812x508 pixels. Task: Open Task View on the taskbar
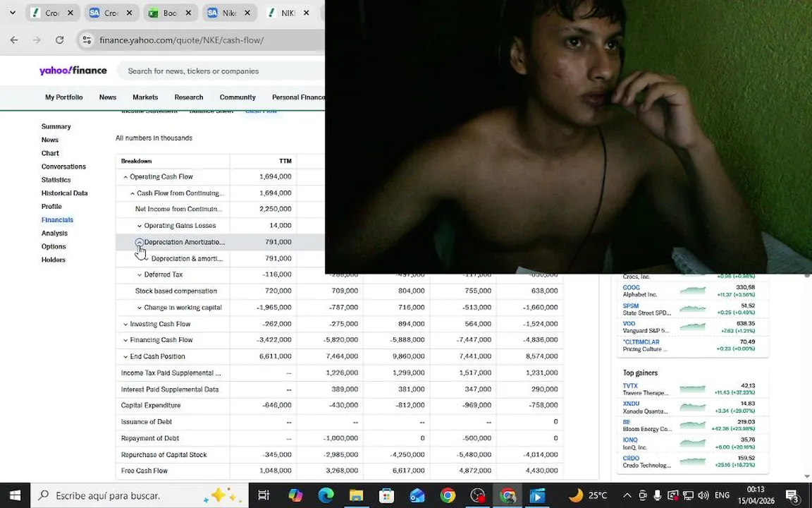(264, 495)
